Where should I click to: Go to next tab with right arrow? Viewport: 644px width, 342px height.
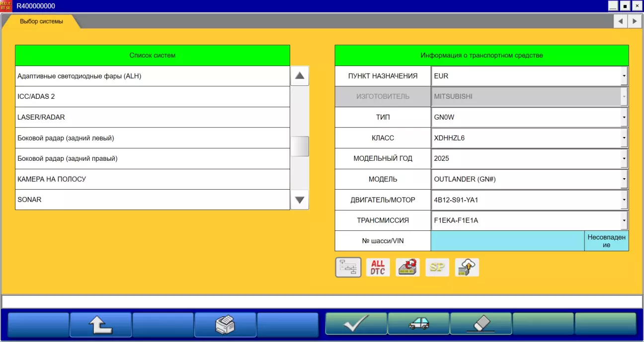[x=635, y=21]
